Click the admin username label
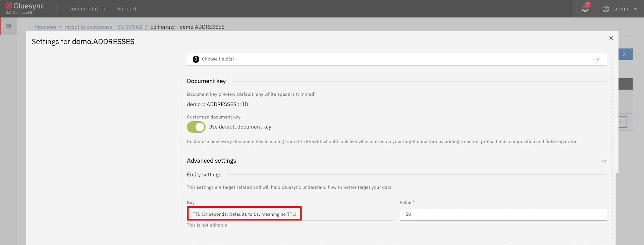 coord(622,9)
